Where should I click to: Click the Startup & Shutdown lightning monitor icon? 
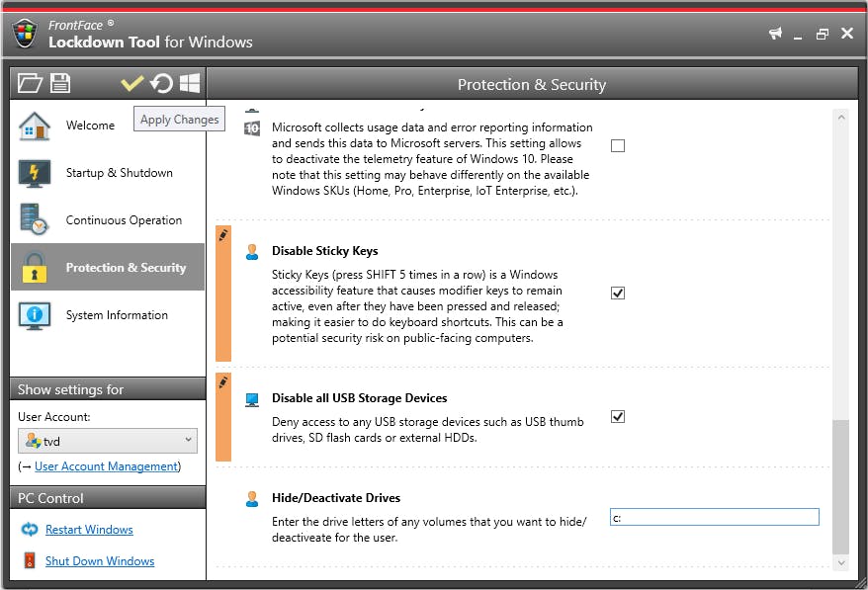tap(35, 173)
